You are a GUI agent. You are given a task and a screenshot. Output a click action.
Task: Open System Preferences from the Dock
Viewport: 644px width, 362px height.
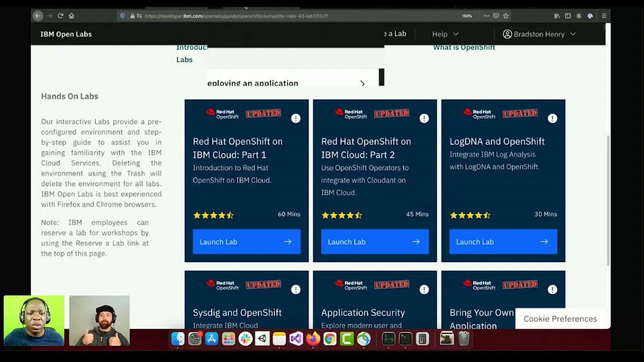tap(195, 339)
